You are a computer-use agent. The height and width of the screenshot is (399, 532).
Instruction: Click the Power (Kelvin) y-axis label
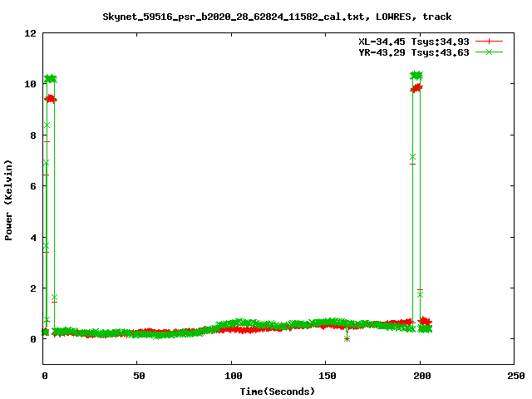8,200
